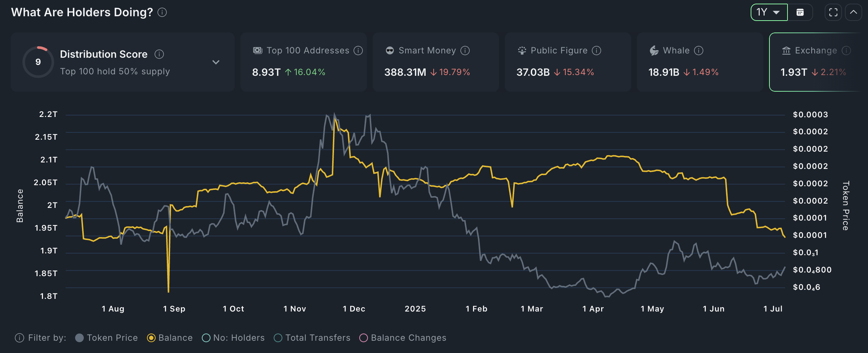Click the Distribution Score circular gauge
Image resolution: width=868 pixels, height=353 pixels.
[x=38, y=62]
